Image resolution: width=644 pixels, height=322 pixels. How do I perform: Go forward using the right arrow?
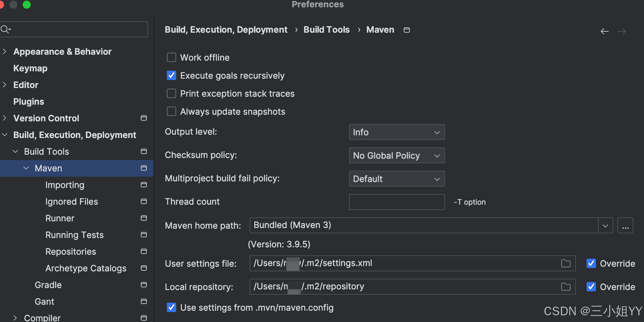tap(622, 31)
